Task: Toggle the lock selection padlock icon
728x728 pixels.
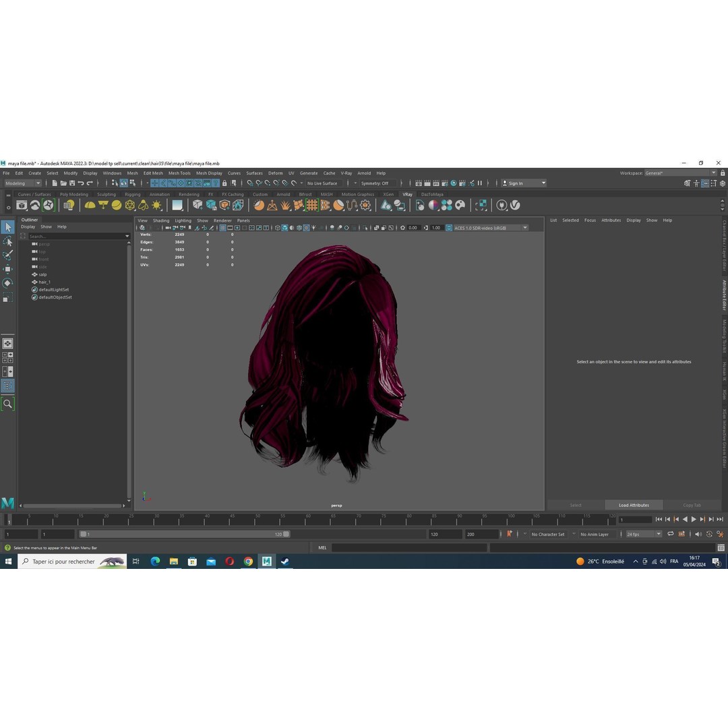Action: coord(224,183)
